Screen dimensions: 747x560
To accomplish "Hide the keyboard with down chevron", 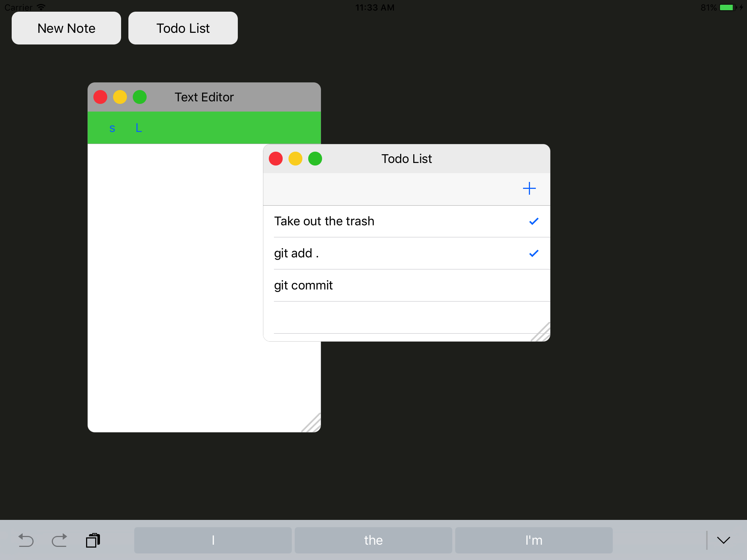I will pos(723,540).
